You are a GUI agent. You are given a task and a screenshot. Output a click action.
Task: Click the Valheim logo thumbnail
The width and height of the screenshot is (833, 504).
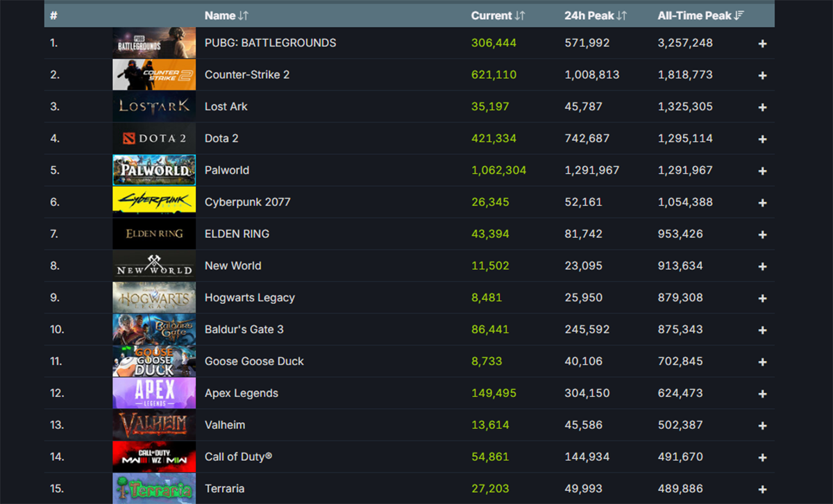pos(153,426)
